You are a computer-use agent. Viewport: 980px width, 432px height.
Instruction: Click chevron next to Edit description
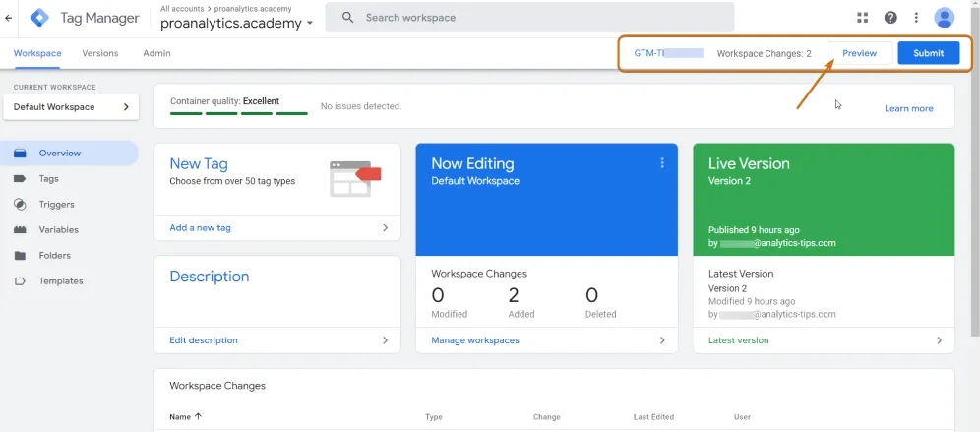385,340
